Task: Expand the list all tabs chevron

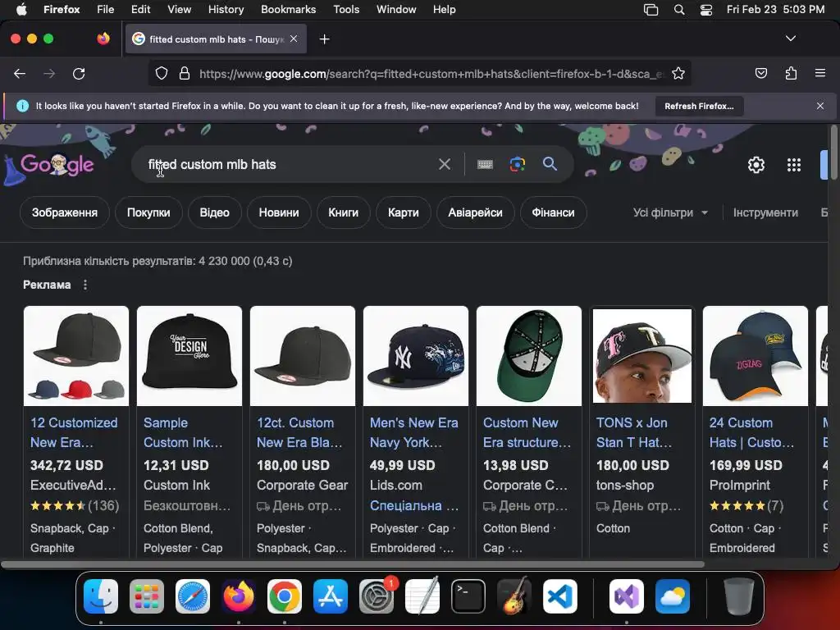Action: point(790,39)
